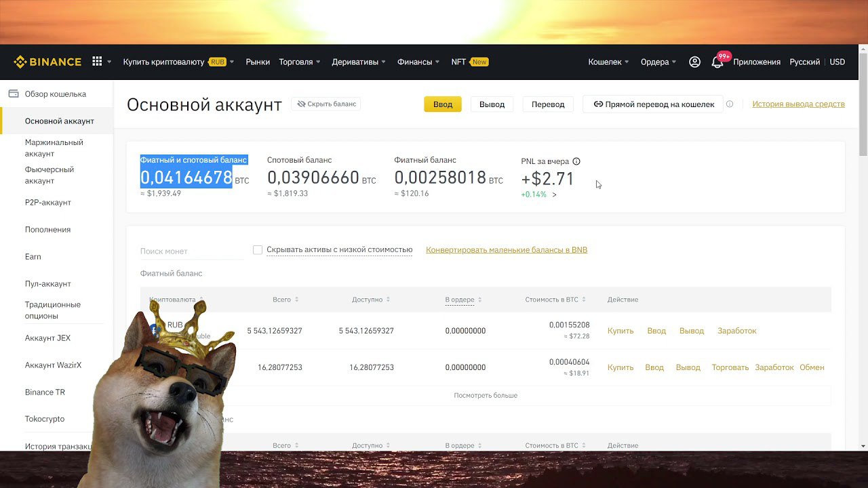Click the info icon next to PNL за вчера
868x488 pixels.
(576, 161)
